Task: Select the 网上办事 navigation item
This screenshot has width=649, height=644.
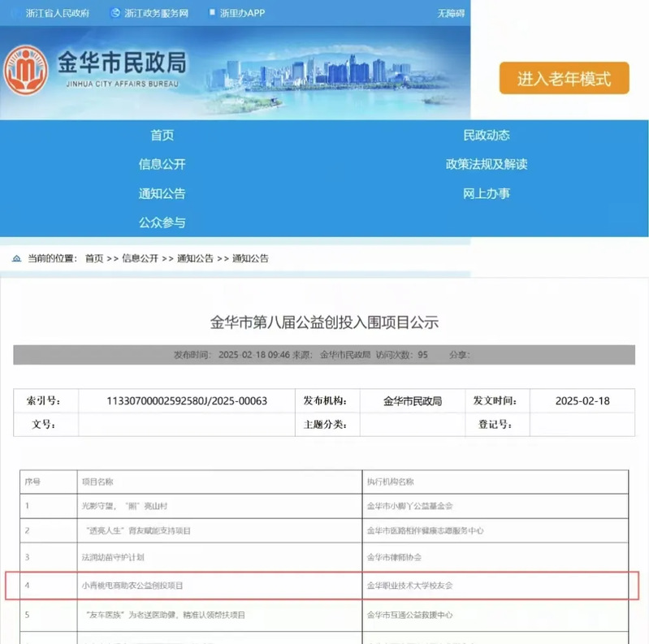Action: (486, 193)
